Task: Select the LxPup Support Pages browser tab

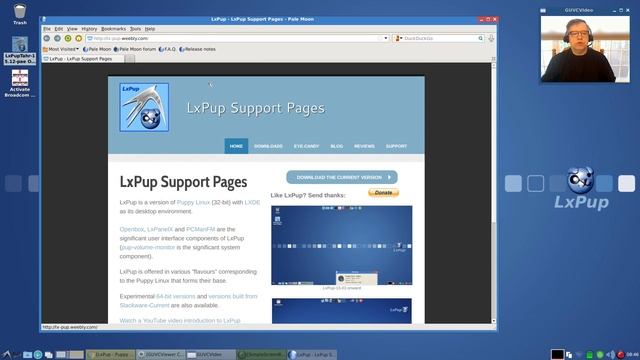Action: [x=82, y=59]
